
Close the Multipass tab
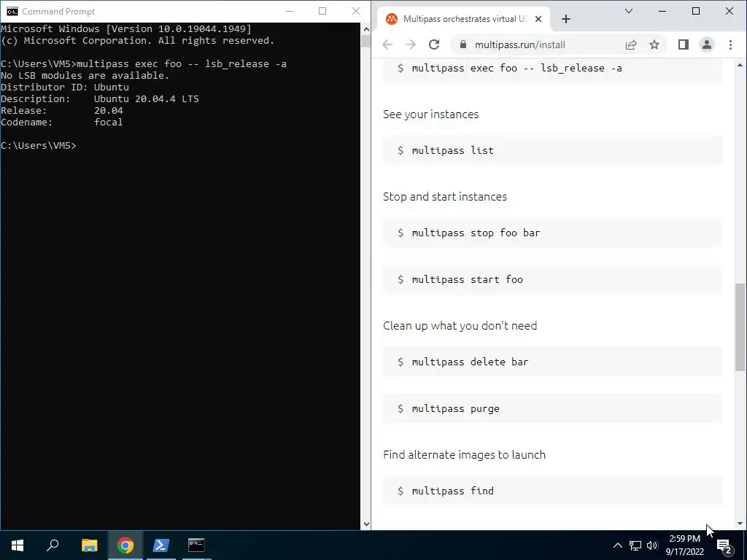pyautogui.click(x=538, y=19)
